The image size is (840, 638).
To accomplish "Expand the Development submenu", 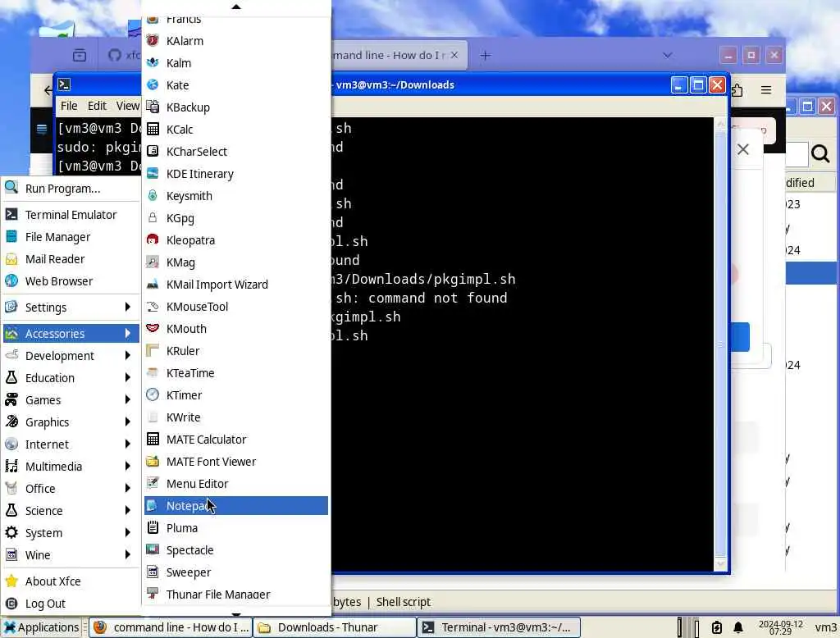I will [x=71, y=356].
